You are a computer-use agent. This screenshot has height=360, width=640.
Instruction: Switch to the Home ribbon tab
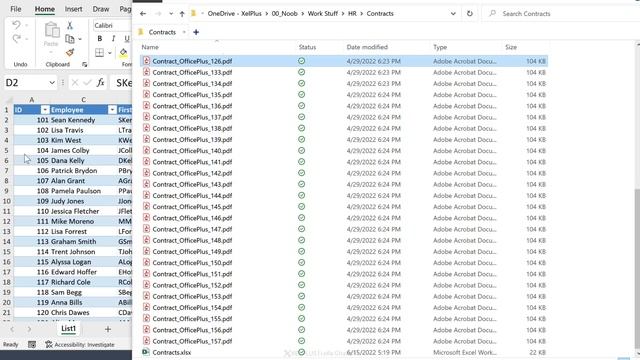pos(44,9)
